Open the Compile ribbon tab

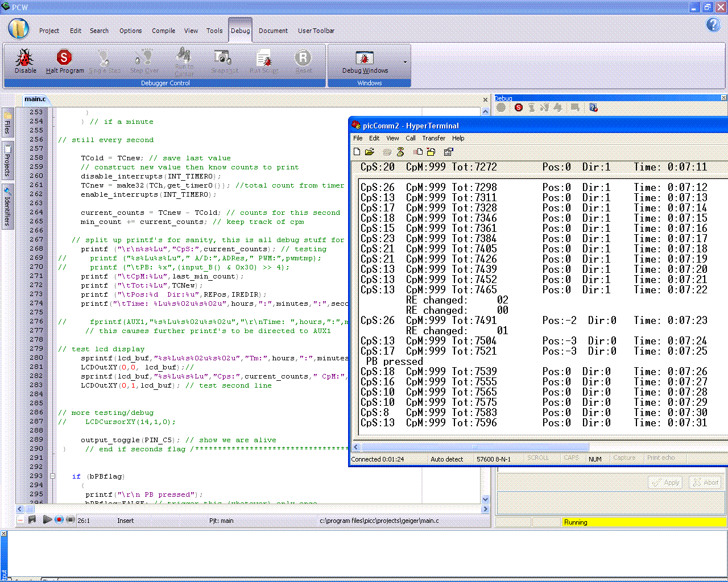click(x=163, y=31)
